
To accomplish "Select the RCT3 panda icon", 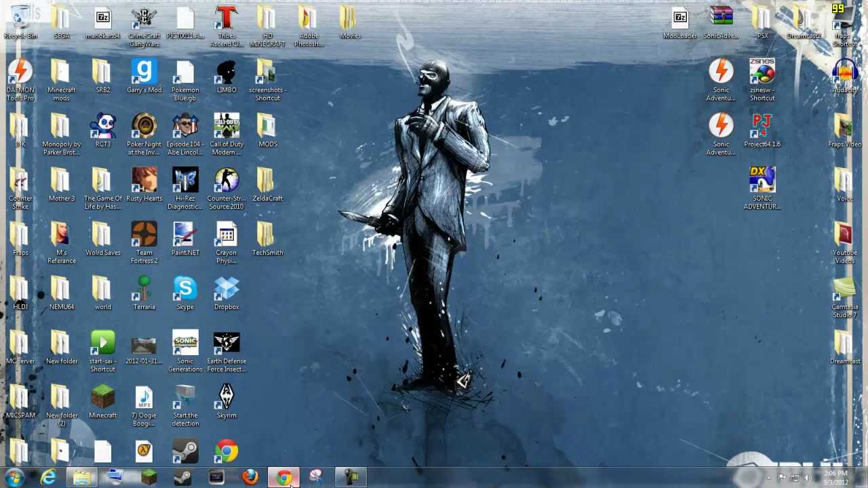I will [103, 131].
